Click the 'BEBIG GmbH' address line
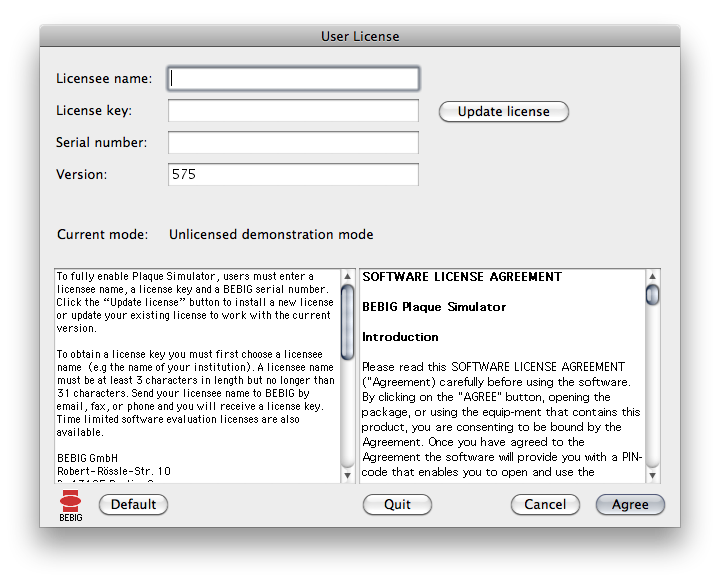The image size is (720, 582). pyautogui.click(x=88, y=458)
